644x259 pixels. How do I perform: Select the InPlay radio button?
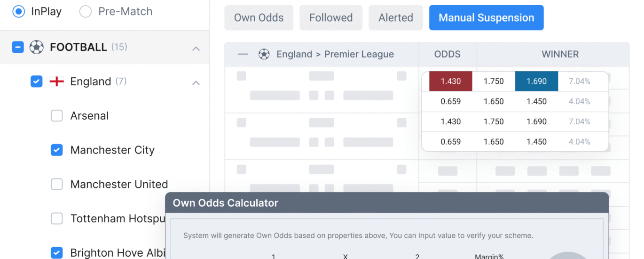[18, 11]
